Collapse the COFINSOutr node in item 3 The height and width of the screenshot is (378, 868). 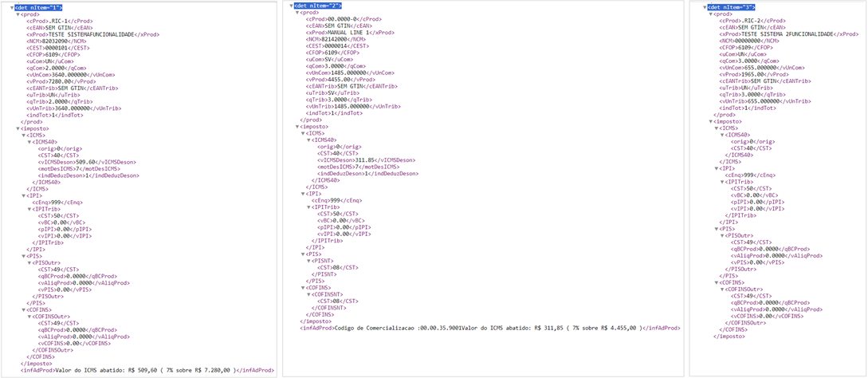pos(722,289)
